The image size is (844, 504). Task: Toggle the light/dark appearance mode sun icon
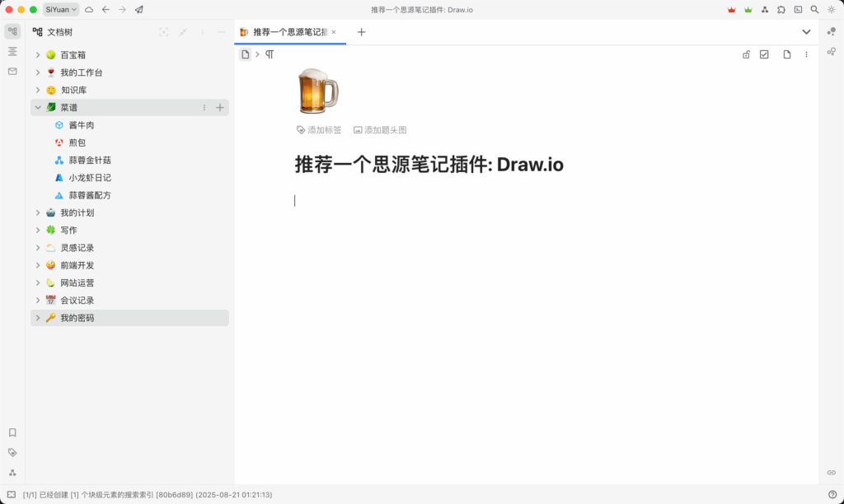click(x=831, y=10)
